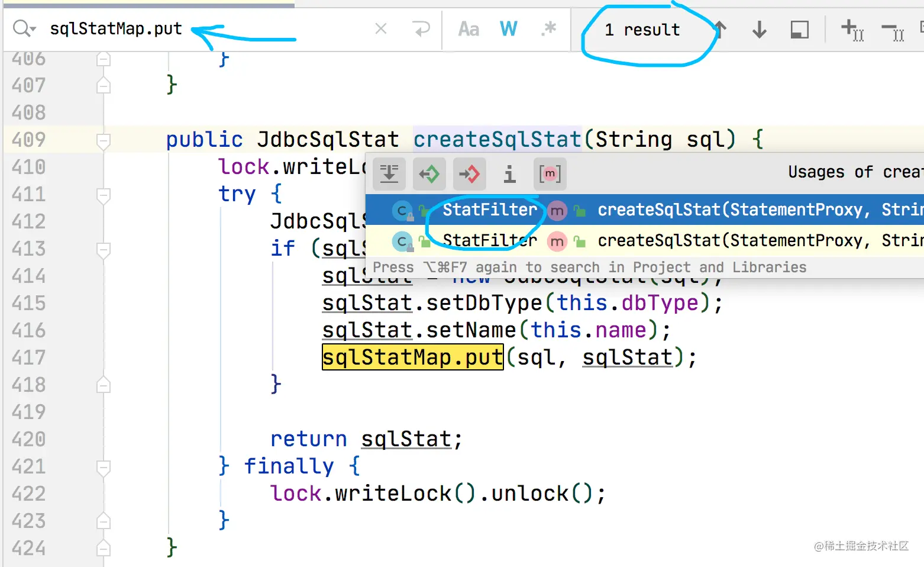924x567 pixels.
Task: Add selection for next occurrence
Action: 852,30
